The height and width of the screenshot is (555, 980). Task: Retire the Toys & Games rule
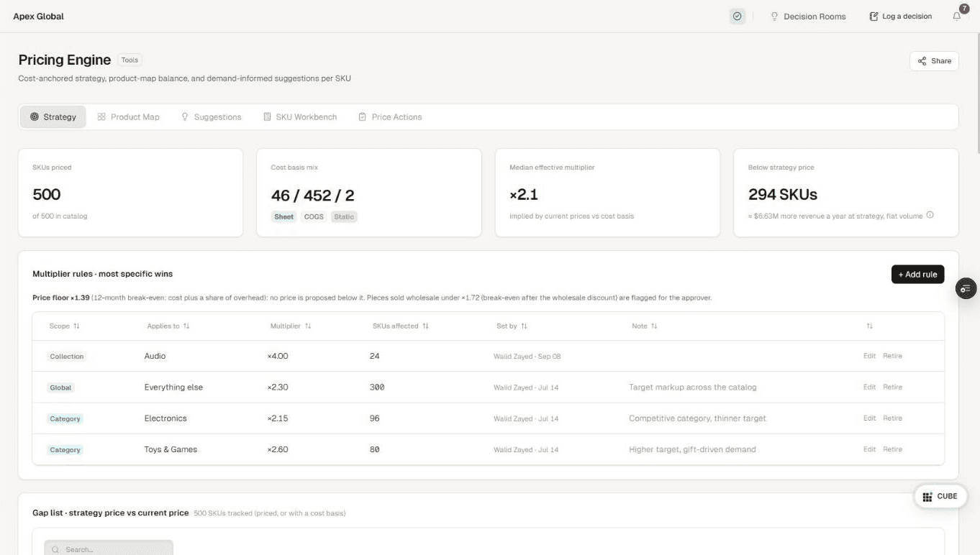click(892, 449)
